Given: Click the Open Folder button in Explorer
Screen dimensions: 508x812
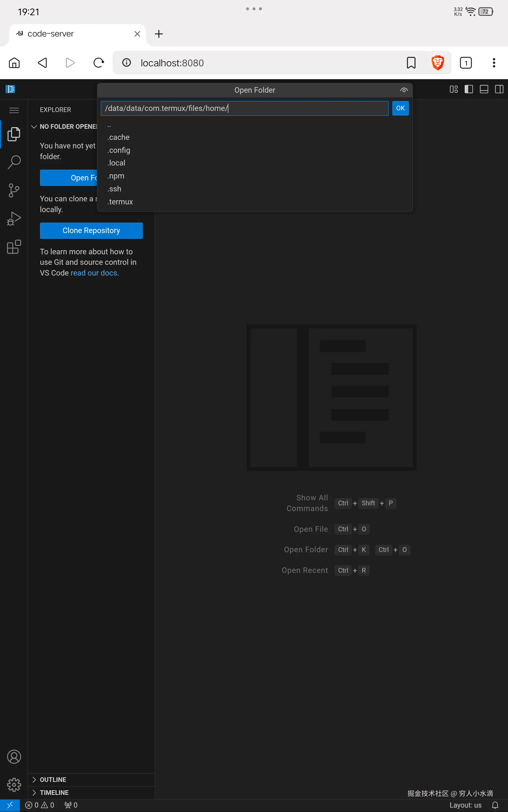Looking at the screenshot, I should 68,178.
